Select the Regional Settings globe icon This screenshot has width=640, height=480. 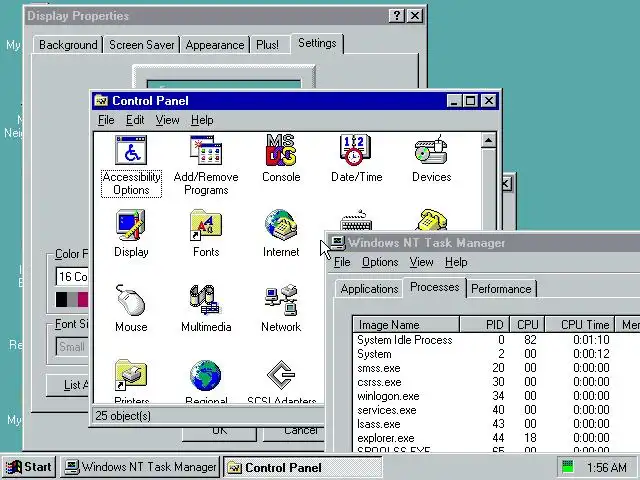click(x=205, y=375)
